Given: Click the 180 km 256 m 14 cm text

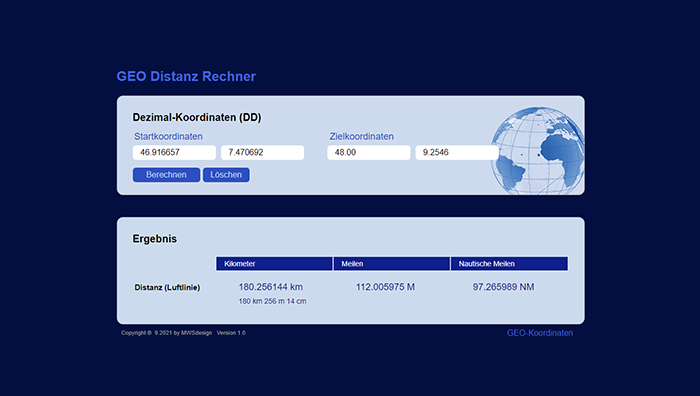Looking at the screenshot, I should [x=272, y=301].
